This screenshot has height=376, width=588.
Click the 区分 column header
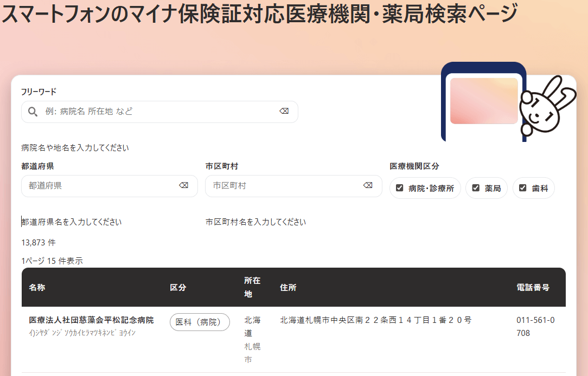[x=178, y=288]
